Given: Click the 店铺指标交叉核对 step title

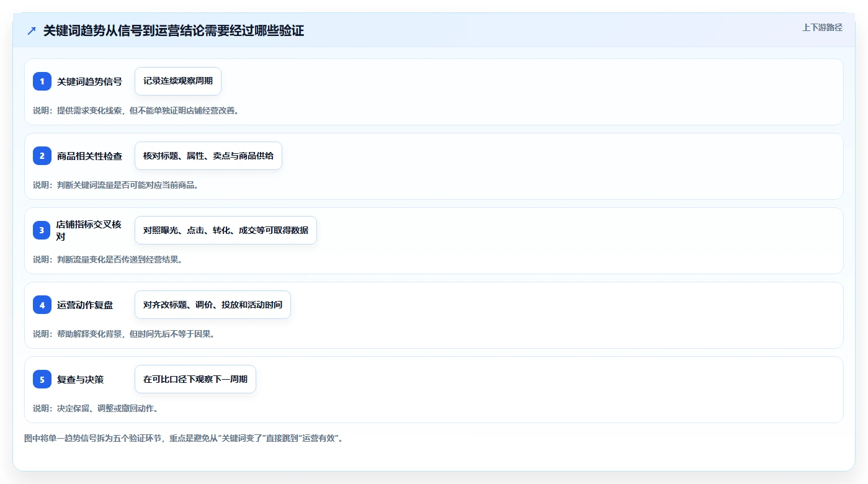Looking at the screenshot, I should [x=89, y=230].
